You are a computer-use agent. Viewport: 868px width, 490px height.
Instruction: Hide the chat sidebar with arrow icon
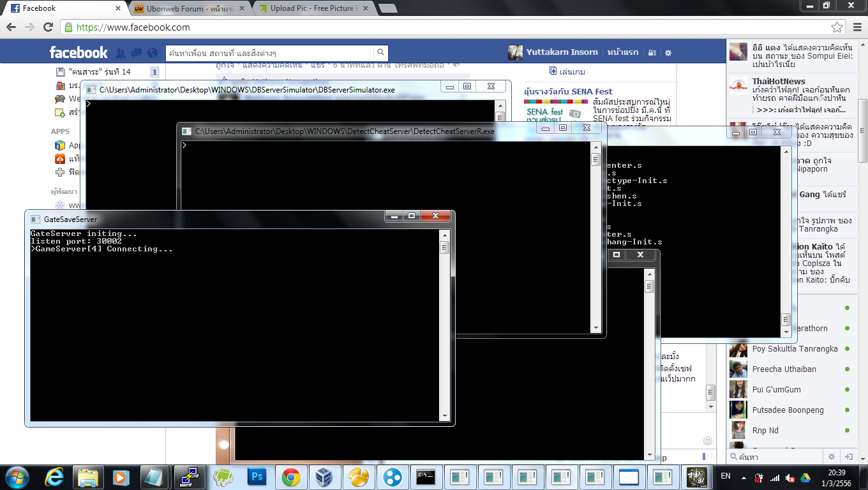coord(848,457)
